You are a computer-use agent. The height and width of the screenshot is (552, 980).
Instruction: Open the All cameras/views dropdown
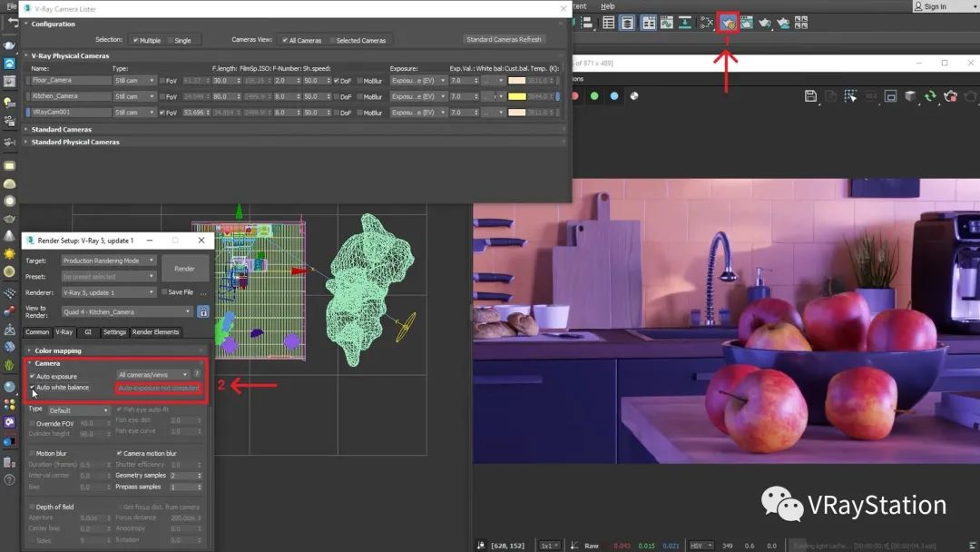152,374
